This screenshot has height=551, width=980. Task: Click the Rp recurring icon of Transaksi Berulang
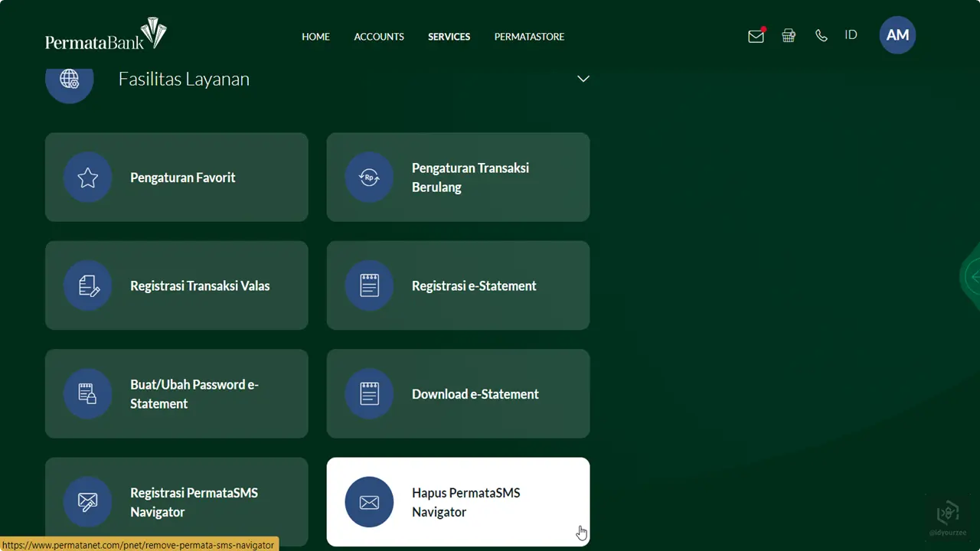click(x=370, y=178)
